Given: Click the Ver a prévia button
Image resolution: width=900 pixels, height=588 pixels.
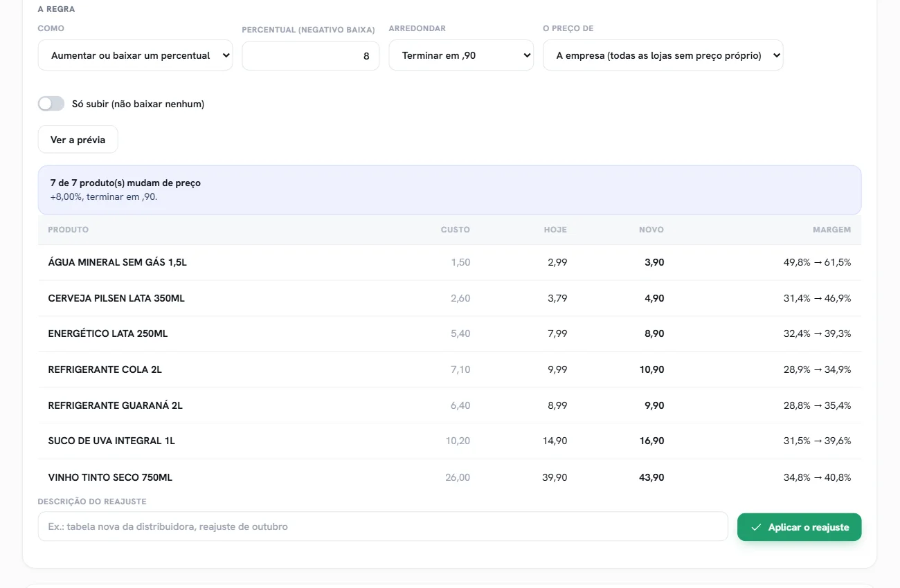Looking at the screenshot, I should [x=78, y=140].
